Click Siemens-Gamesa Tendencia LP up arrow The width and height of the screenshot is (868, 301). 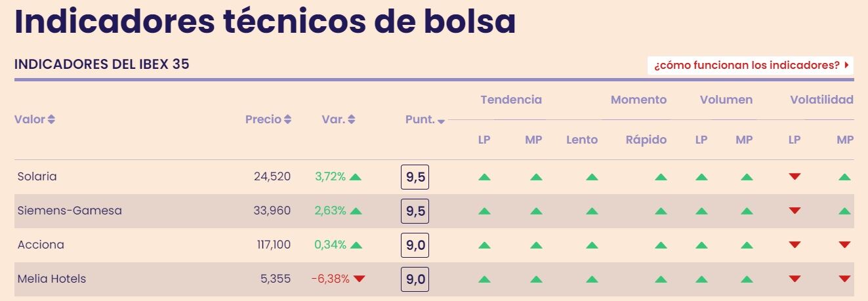(484, 211)
